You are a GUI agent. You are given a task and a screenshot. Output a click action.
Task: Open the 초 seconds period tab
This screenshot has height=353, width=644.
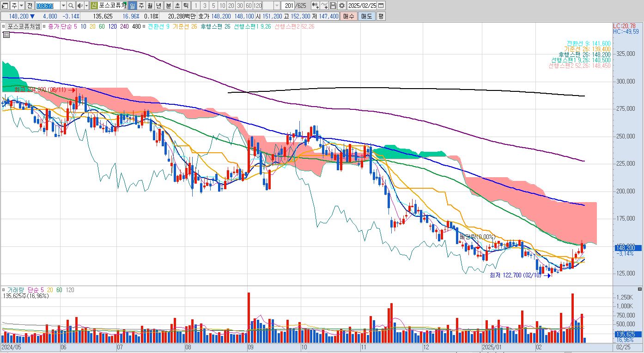pos(177,6)
